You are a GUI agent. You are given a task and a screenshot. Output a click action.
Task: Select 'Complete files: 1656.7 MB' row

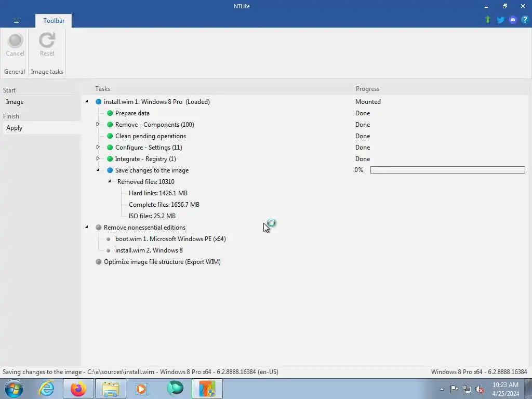pos(164,205)
